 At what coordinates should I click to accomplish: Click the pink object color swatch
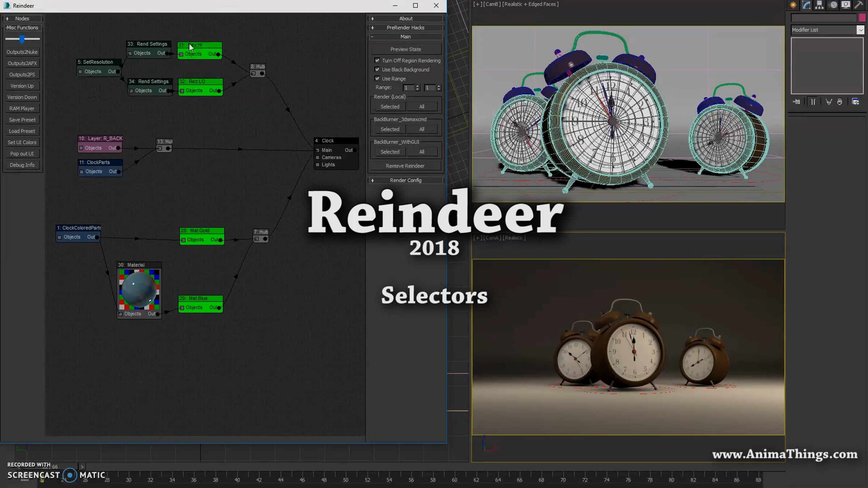pos(861,18)
